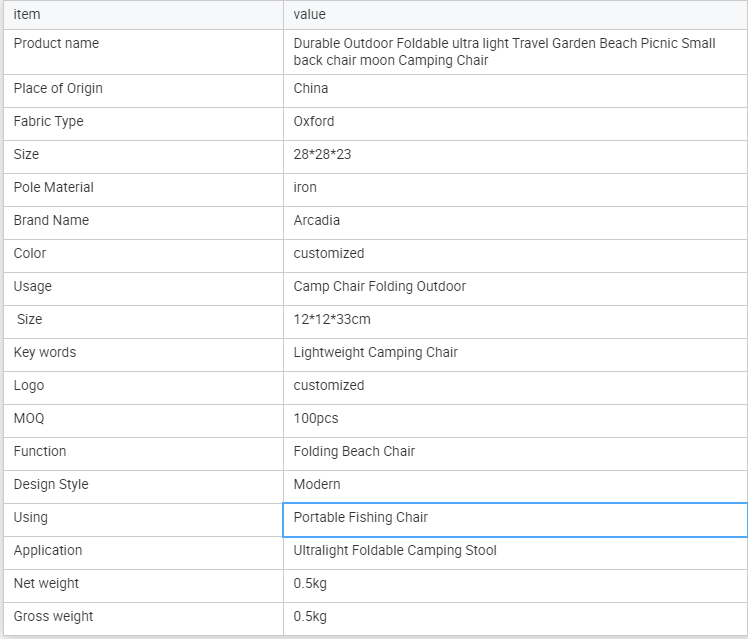
Task: Click the "Product name" label cell
Action: pos(56,44)
